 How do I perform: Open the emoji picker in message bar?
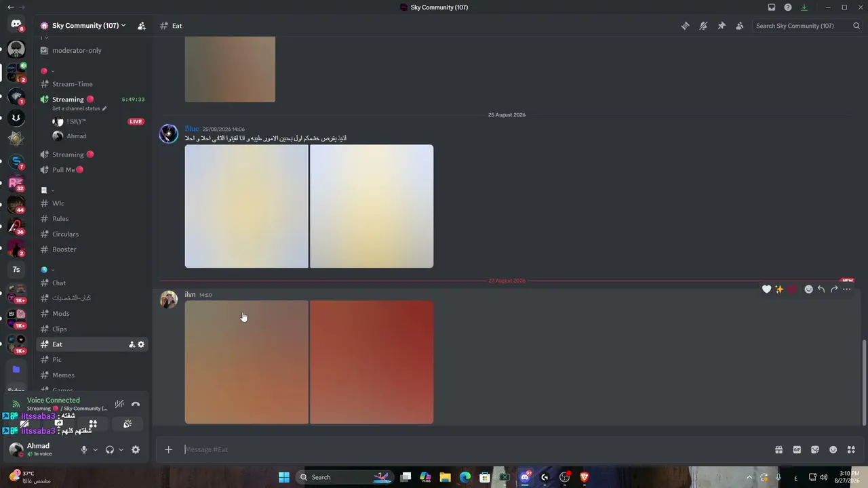point(833,449)
